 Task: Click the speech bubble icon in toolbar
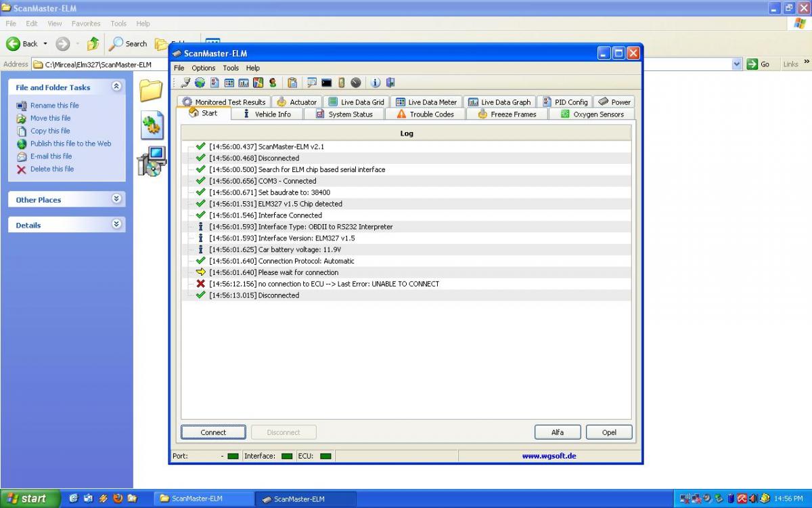312,83
